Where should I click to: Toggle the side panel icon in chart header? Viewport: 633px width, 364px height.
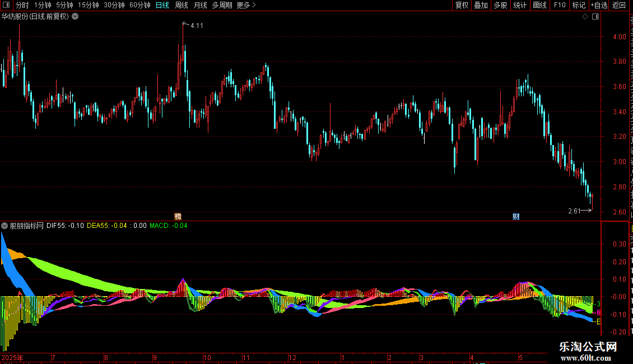click(595, 17)
